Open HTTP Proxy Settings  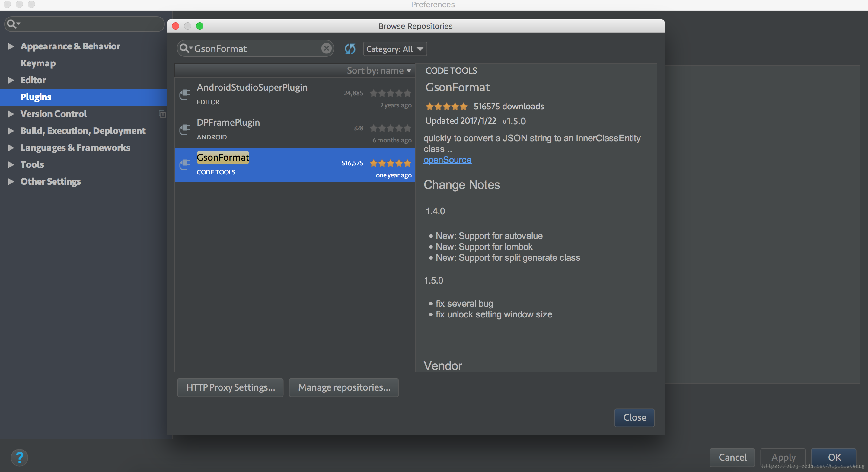(x=231, y=387)
